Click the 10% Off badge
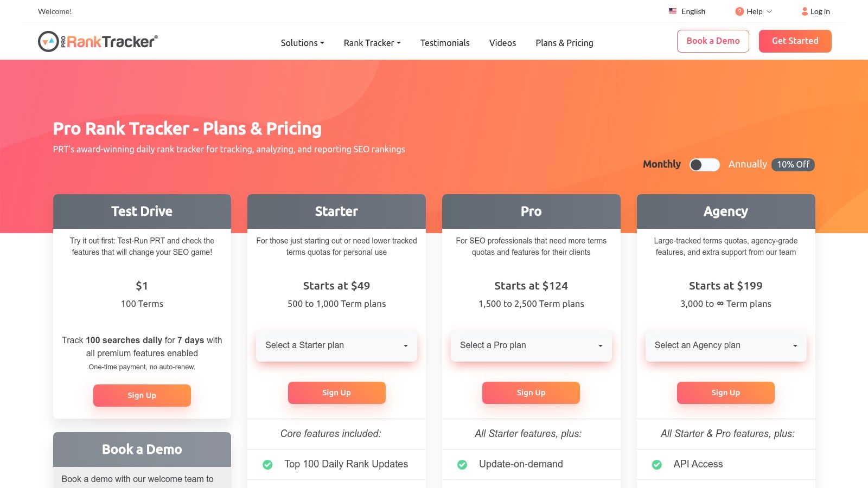 click(793, 164)
